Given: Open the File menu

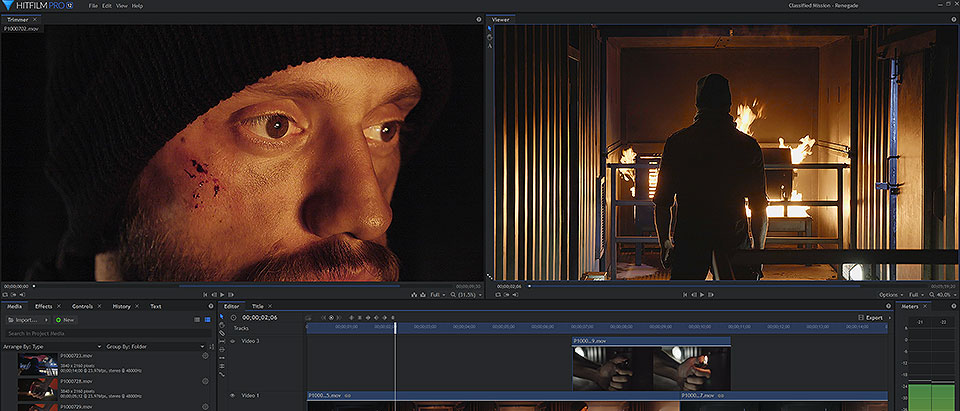Looking at the screenshot, I should click(x=93, y=6).
